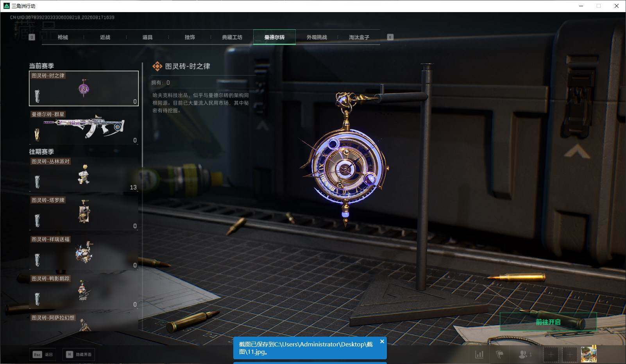Choose the 图灵砖-塔罗牌 item

[x=84, y=213]
